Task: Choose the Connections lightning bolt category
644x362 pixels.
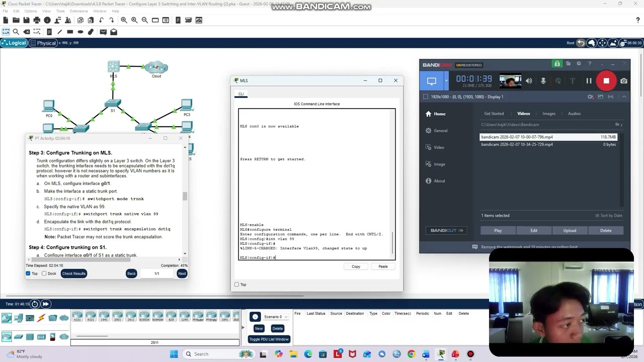Action: click(x=41, y=318)
